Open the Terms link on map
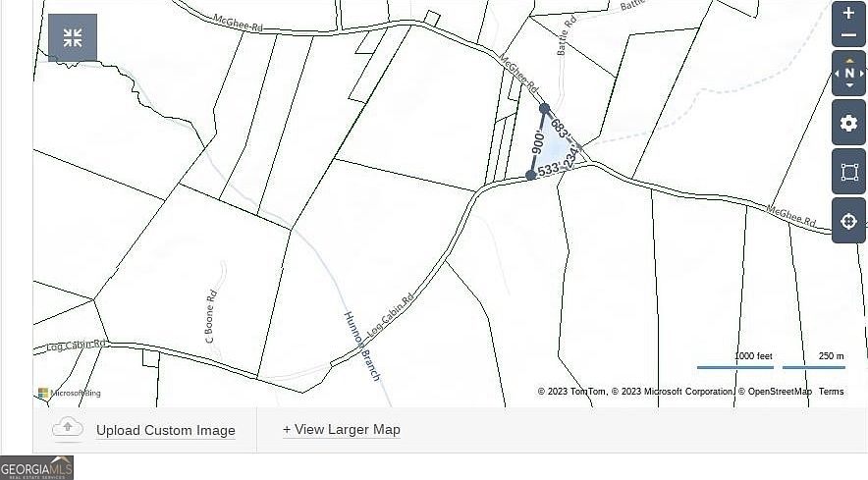 click(831, 392)
